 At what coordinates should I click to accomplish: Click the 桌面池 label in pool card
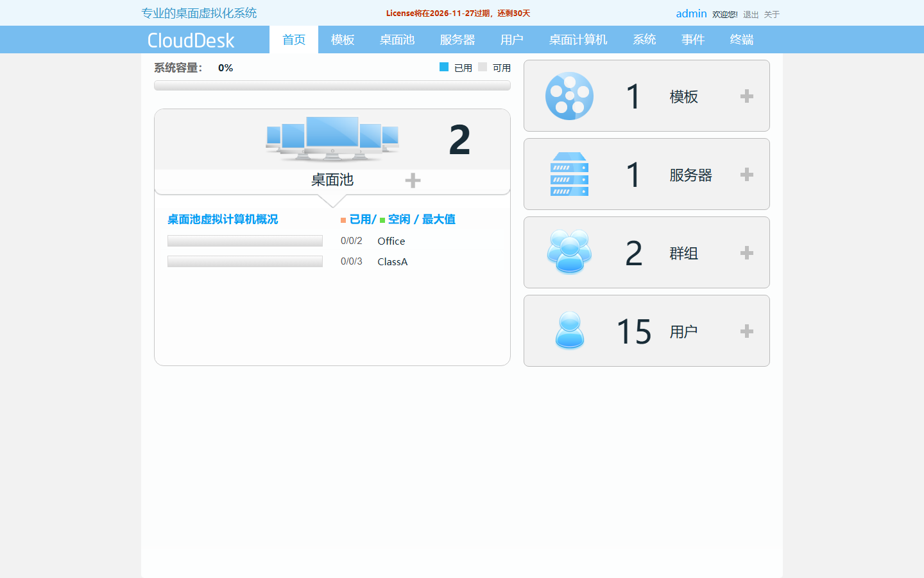[x=332, y=180]
